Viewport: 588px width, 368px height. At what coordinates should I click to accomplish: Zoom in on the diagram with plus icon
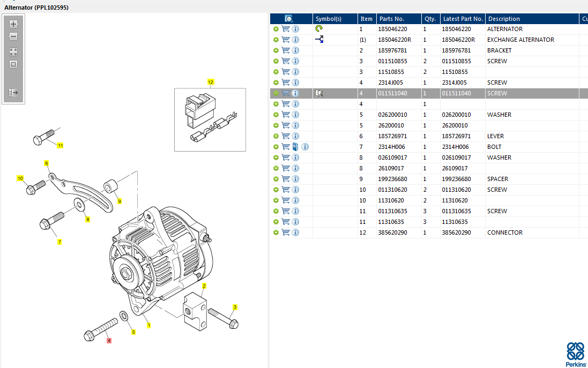(x=13, y=24)
